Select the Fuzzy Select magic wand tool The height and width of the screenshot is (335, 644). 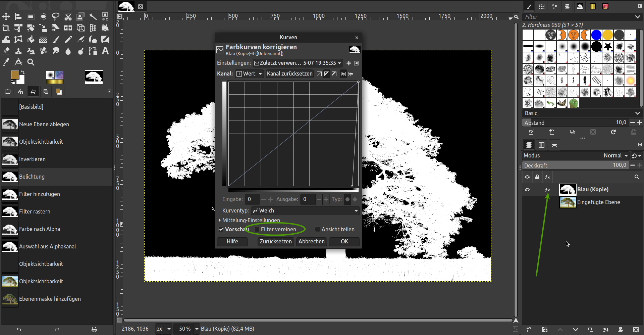pyautogui.click(x=93, y=16)
